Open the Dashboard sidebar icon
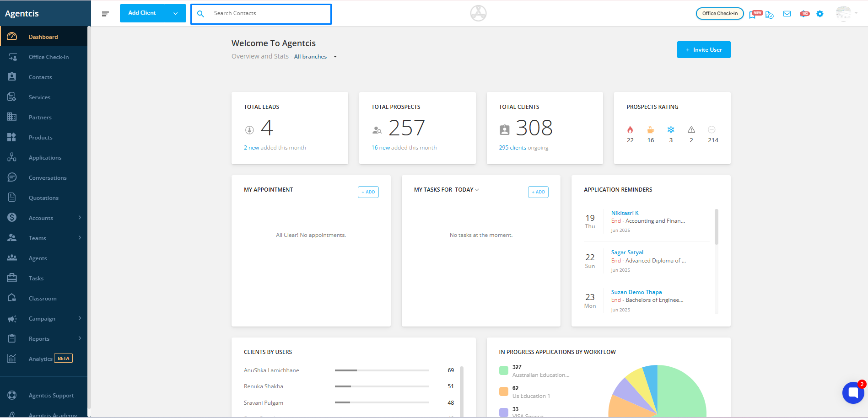The width and height of the screenshot is (868, 418). 12,36
